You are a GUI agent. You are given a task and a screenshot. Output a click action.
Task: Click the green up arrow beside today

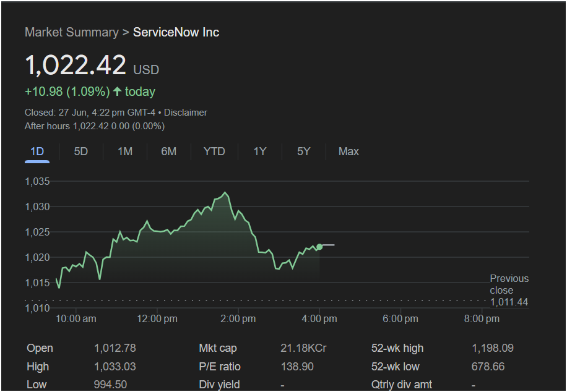point(117,91)
